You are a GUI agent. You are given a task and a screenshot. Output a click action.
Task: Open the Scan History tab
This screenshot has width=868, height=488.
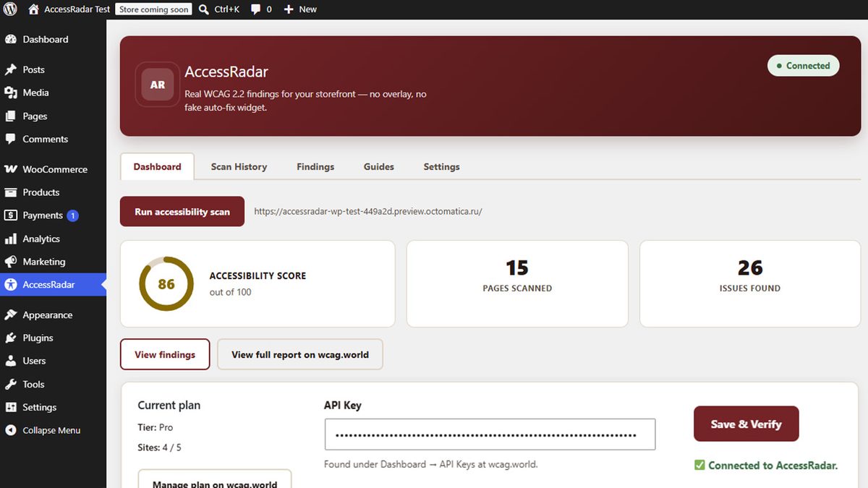click(239, 166)
